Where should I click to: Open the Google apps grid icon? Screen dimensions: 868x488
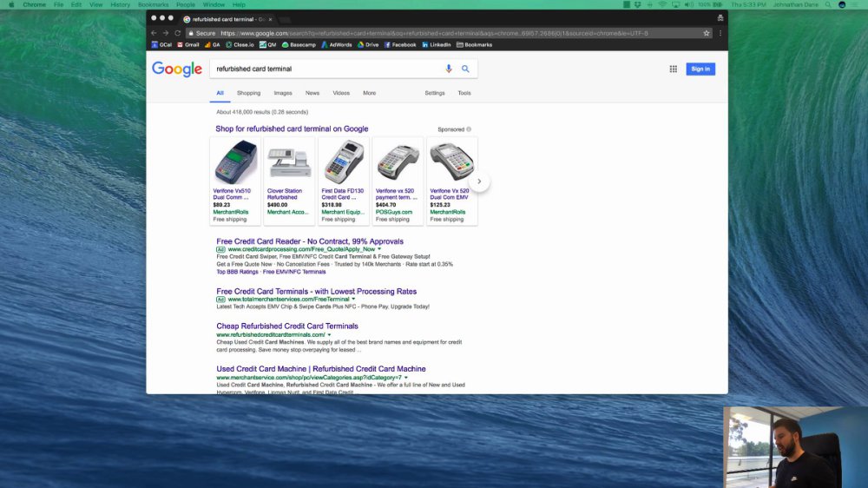[x=674, y=69]
